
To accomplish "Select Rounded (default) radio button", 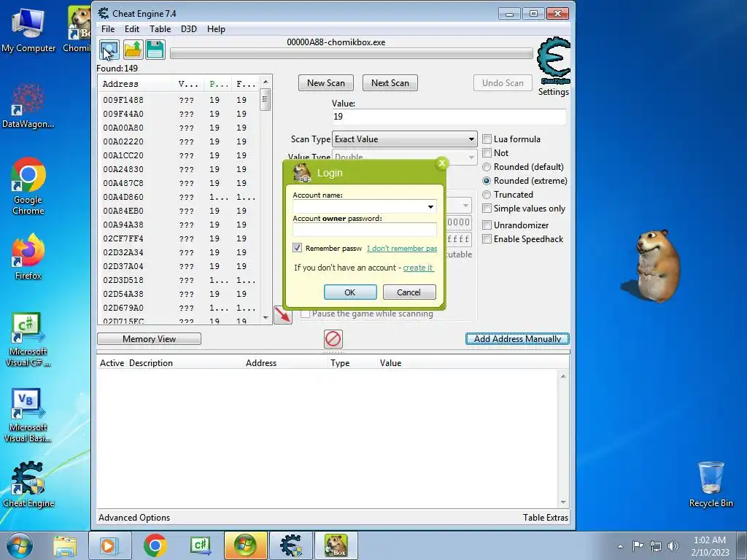I will click(x=487, y=167).
